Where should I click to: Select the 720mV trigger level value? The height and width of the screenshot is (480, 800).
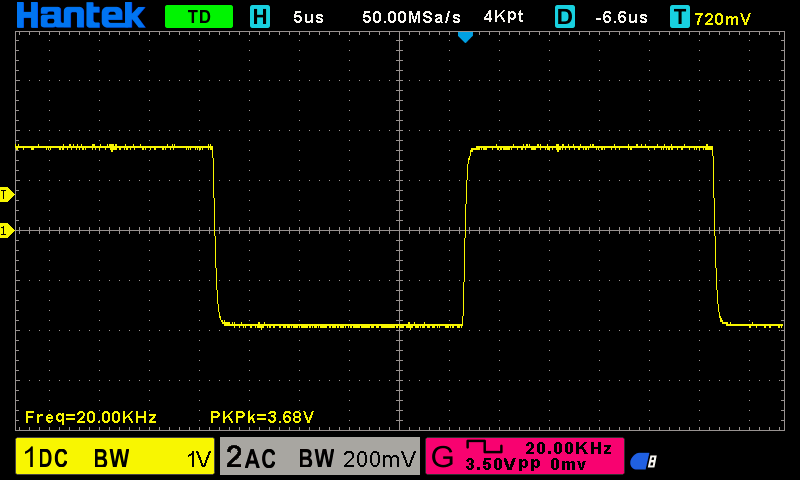(x=722, y=19)
